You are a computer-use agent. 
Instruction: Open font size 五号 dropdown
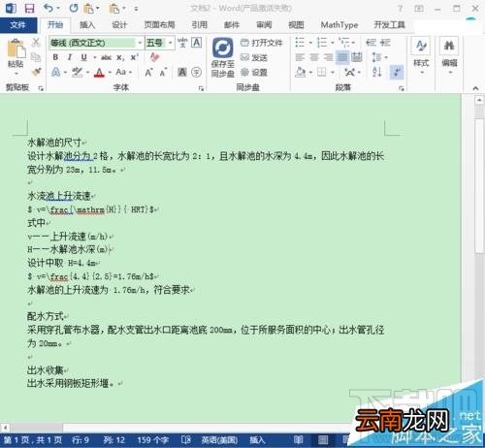(171, 43)
